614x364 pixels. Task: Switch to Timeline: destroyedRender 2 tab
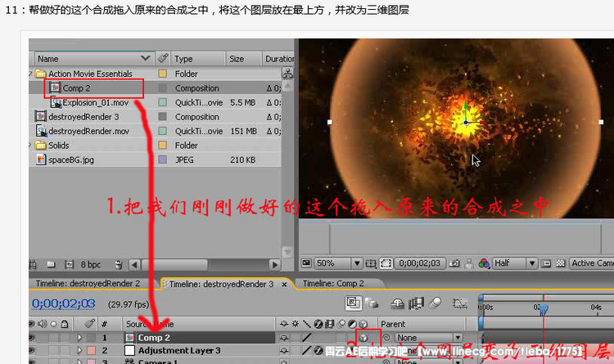88,283
